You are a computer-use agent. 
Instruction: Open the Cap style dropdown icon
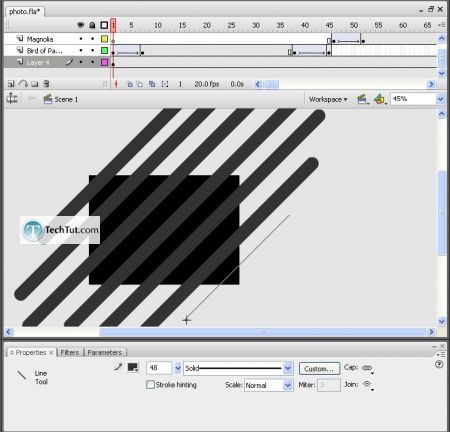pos(368,368)
